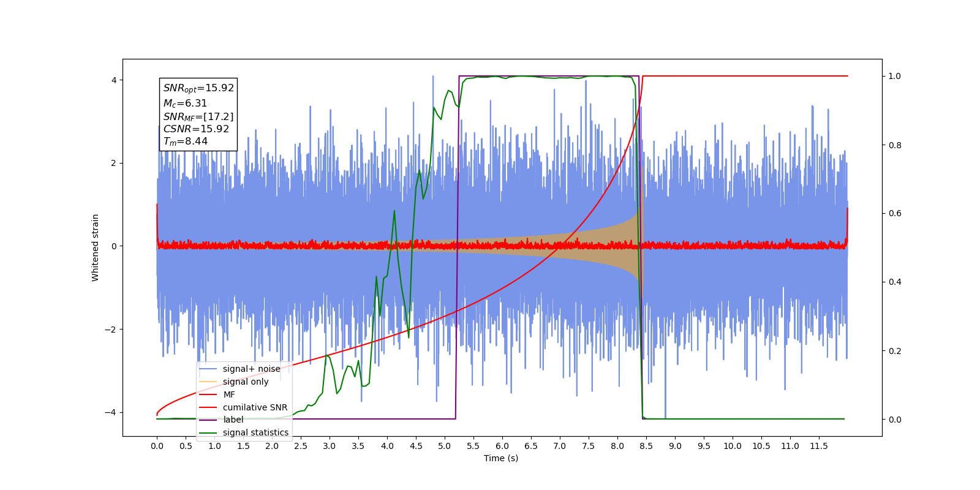Click the 6.5 tick label on the time axis

coord(531,447)
